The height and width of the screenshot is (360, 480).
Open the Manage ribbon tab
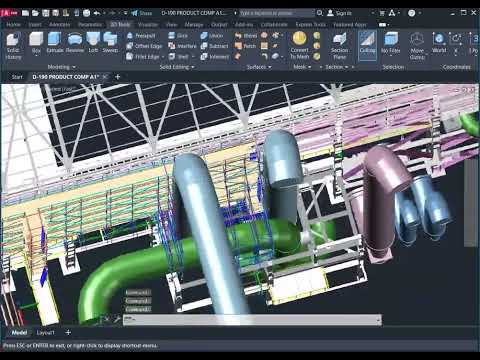194,24
